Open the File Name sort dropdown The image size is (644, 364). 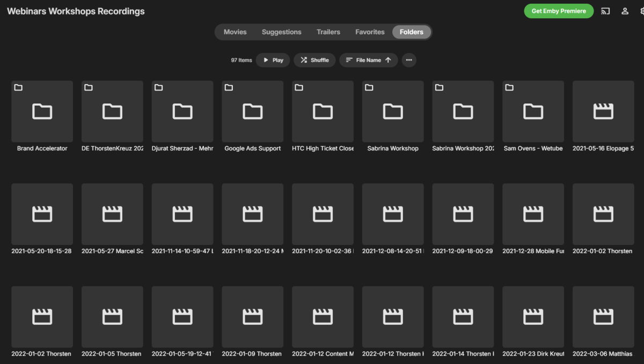(x=368, y=60)
